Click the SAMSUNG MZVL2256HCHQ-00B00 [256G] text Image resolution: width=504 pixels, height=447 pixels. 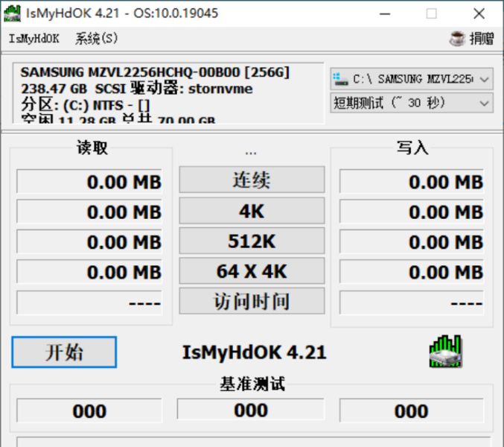(x=155, y=72)
